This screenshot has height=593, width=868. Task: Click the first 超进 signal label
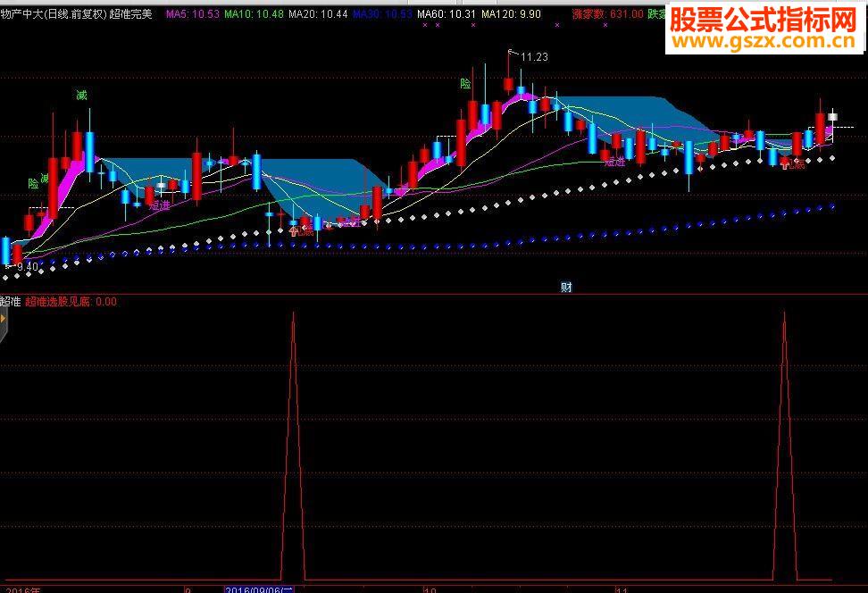point(160,205)
